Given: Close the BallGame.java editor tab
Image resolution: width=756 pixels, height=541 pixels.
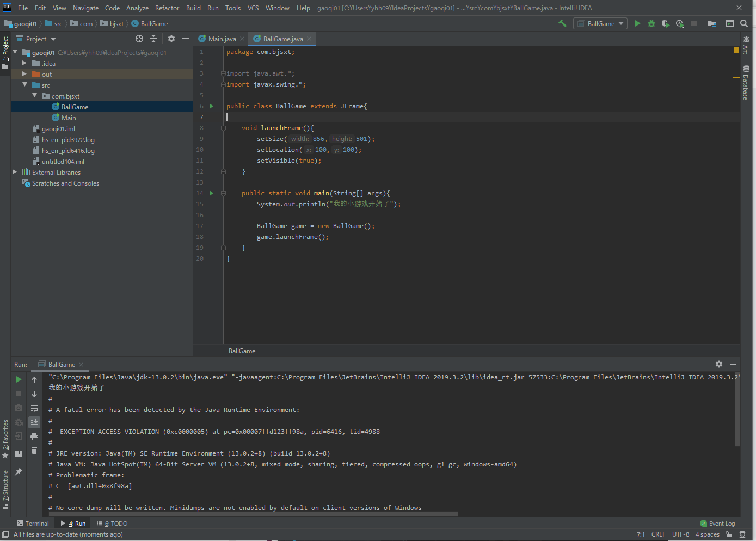Looking at the screenshot, I should pyautogui.click(x=309, y=39).
